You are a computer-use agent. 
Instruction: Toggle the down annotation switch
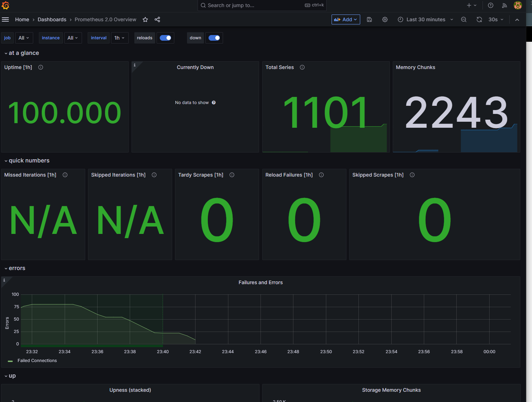tap(214, 38)
